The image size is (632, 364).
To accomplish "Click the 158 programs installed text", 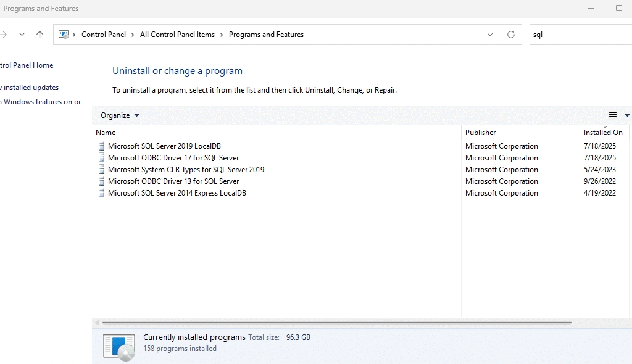I will coord(180,349).
